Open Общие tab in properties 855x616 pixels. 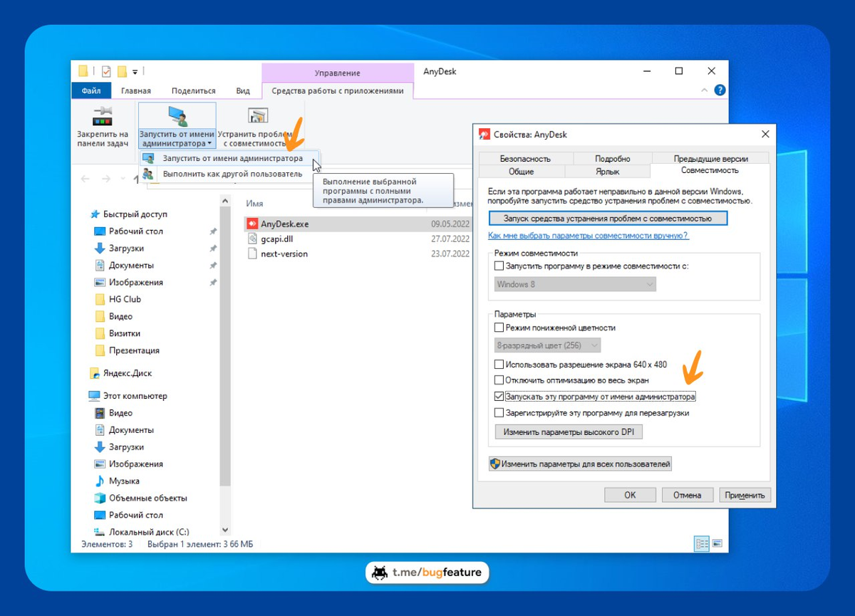coord(522,172)
